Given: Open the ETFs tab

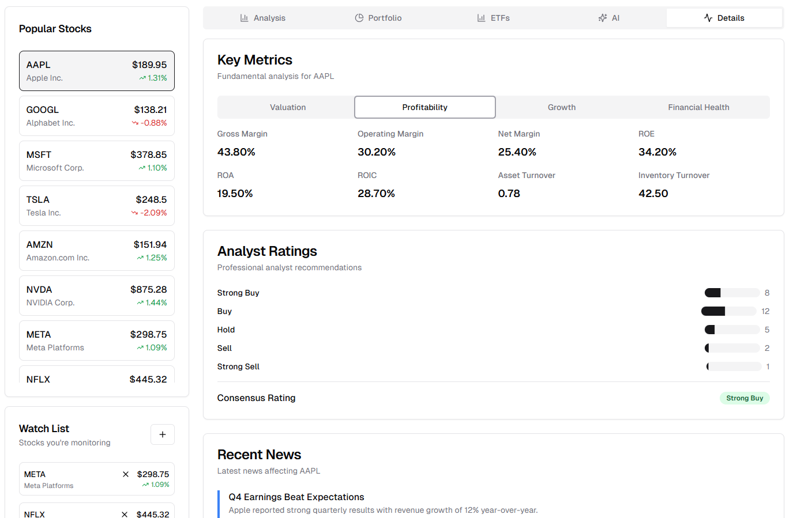Looking at the screenshot, I should [493, 18].
